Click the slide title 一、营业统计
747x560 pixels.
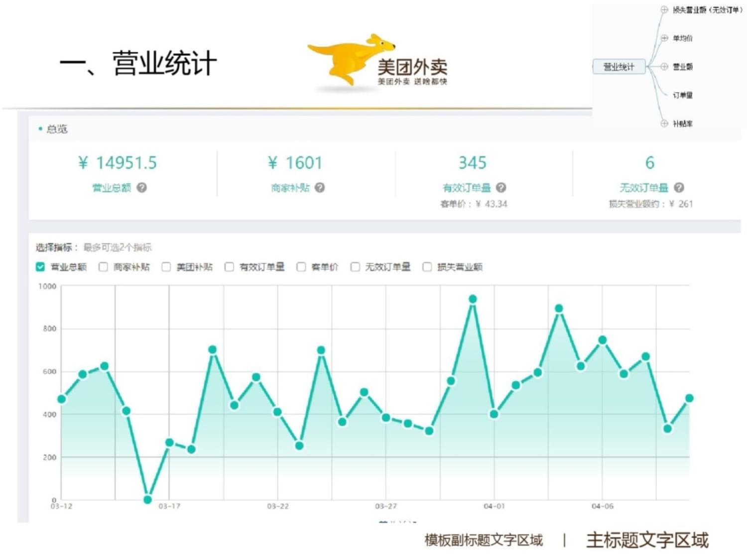138,64
